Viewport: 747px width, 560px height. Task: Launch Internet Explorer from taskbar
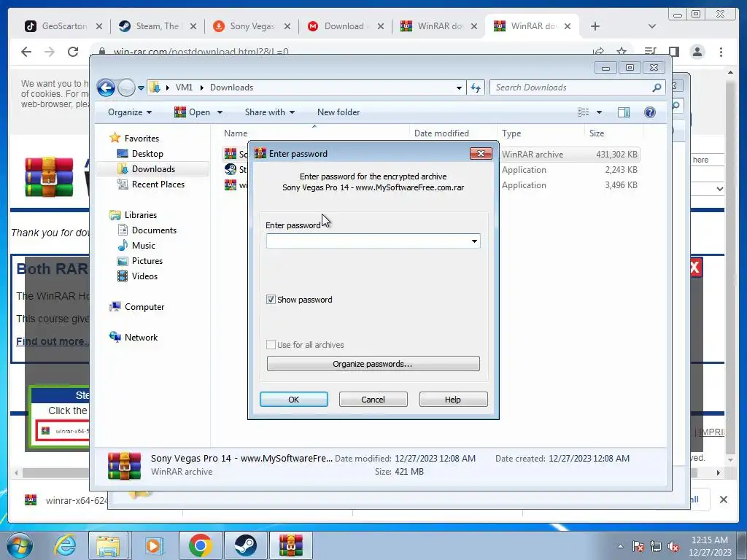[65, 546]
